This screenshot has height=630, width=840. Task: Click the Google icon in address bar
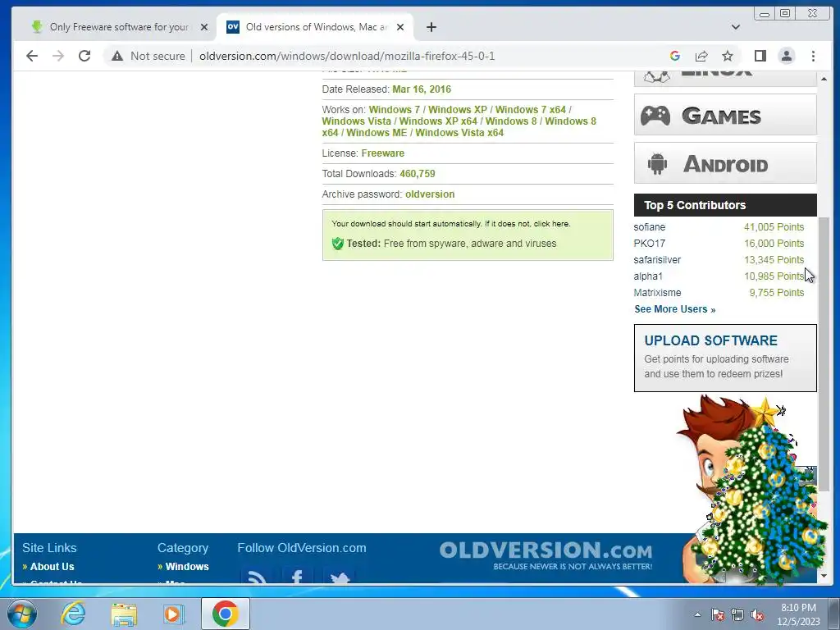click(x=675, y=56)
